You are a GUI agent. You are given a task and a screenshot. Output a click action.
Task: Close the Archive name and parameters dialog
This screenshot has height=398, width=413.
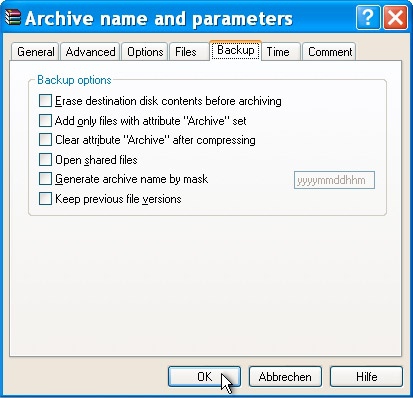tap(396, 17)
